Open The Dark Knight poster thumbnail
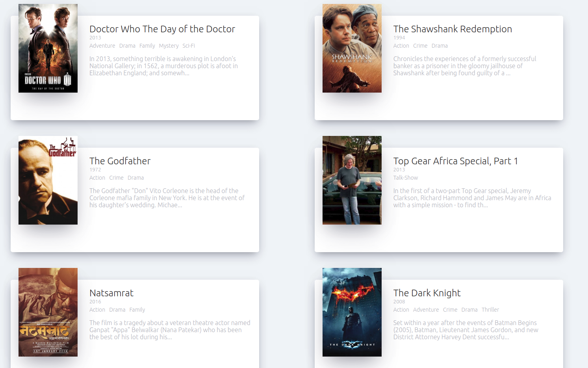This screenshot has width=588, height=368. (352, 312)
